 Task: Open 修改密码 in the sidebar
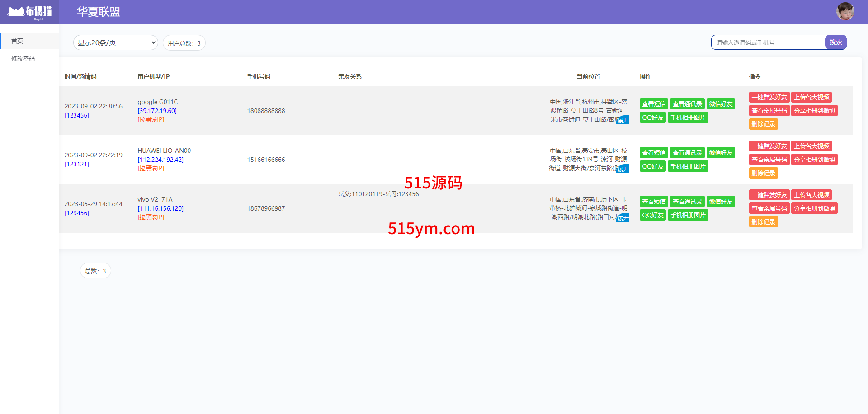(23, 59)
